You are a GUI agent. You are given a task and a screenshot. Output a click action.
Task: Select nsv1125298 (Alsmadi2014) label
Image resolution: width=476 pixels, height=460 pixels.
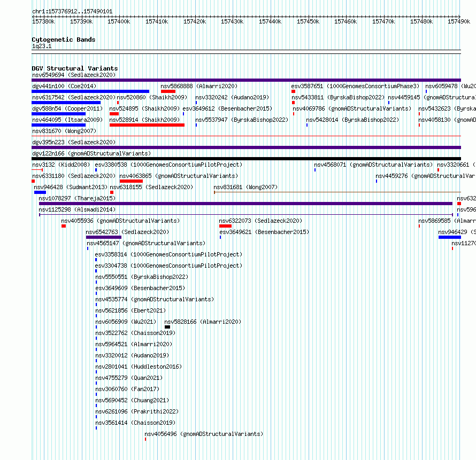click(77, 209)
